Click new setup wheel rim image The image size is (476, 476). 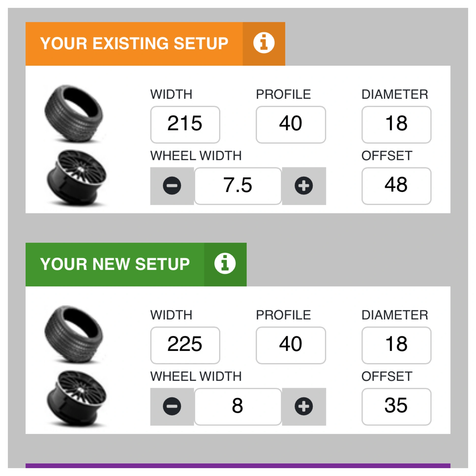[77, 398]
